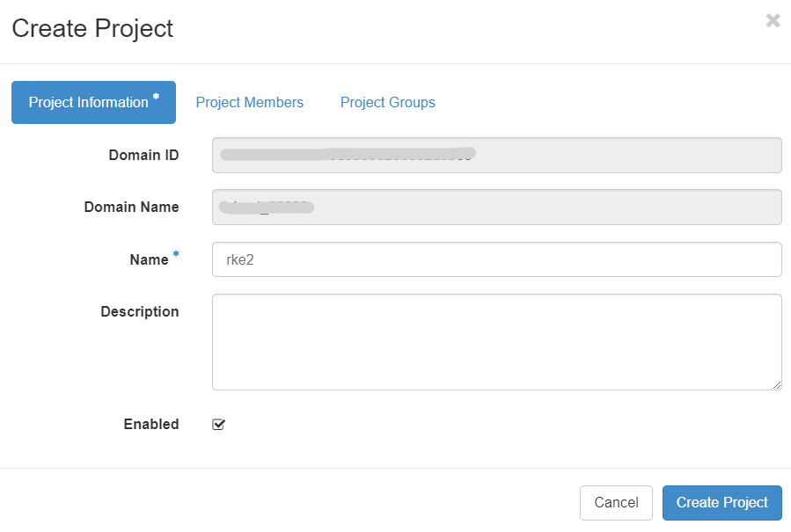This screenshot has height=532, width=791.
Task: Click the disabled Domain Name field
Action: [x=496, y=208]
